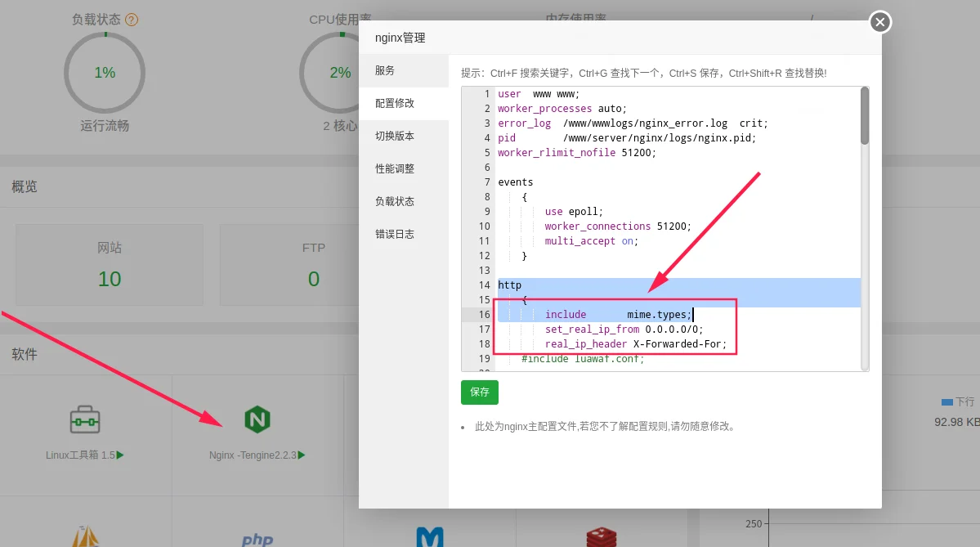Click the play arrow next to Nginx -Tengine2.2.3
The width and height of the screenshot is (980, 547).
coord(302,455)
